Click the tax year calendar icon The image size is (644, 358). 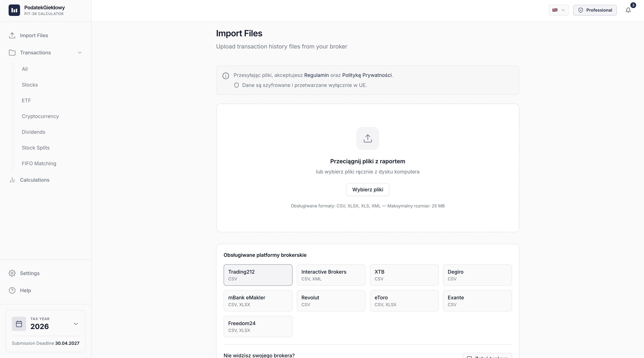coord(19,324)
